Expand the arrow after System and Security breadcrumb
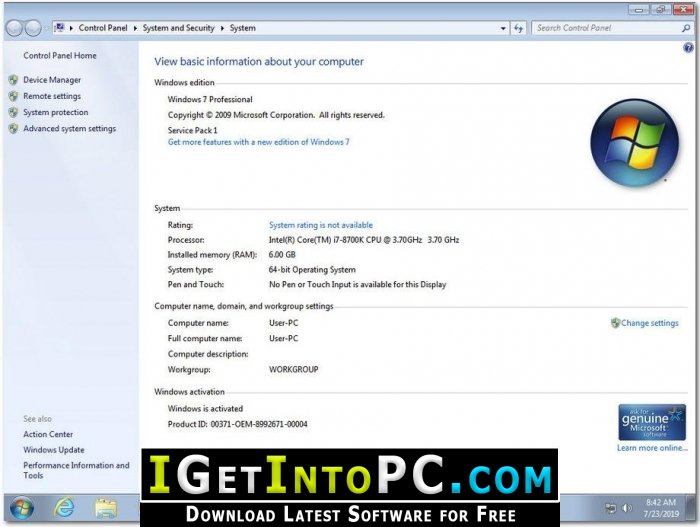 [x=222, y=28]
